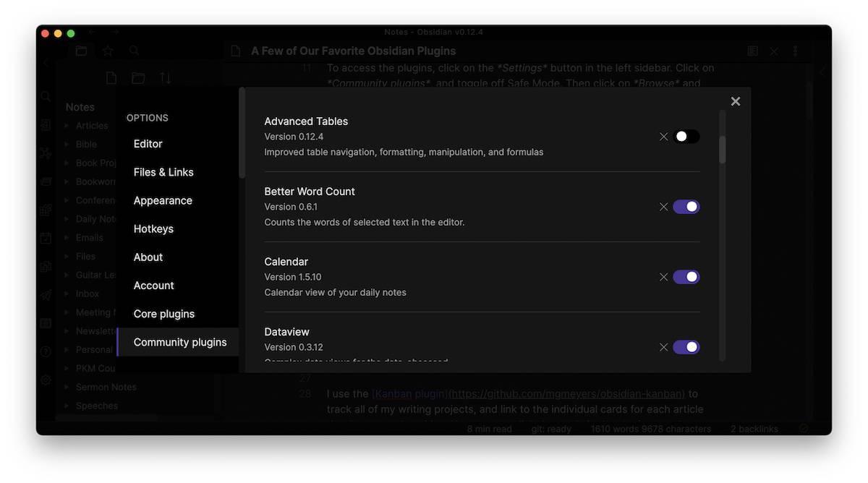Click the new note icon in file explorer

point(111,78)
